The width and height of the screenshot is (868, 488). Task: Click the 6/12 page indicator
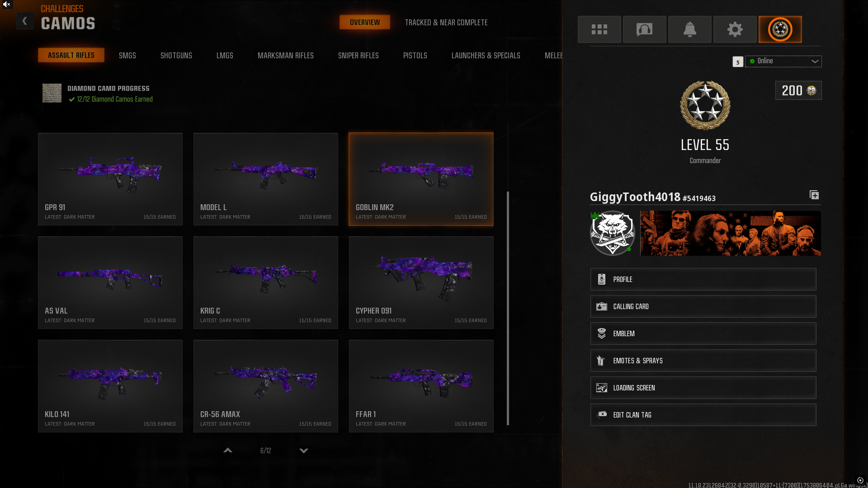pyautogui.click(x=266, y=450)
